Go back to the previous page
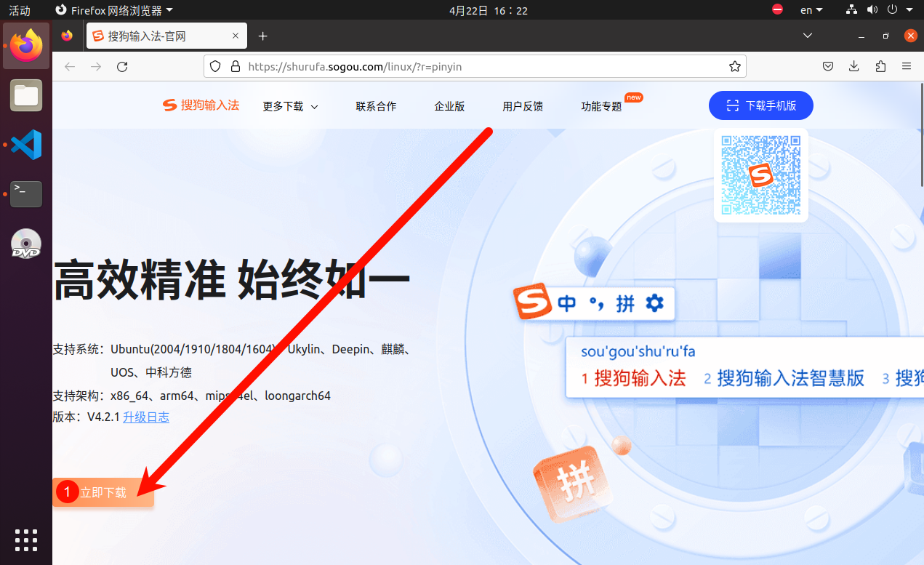The image size is (924, 565). (70, 67)
